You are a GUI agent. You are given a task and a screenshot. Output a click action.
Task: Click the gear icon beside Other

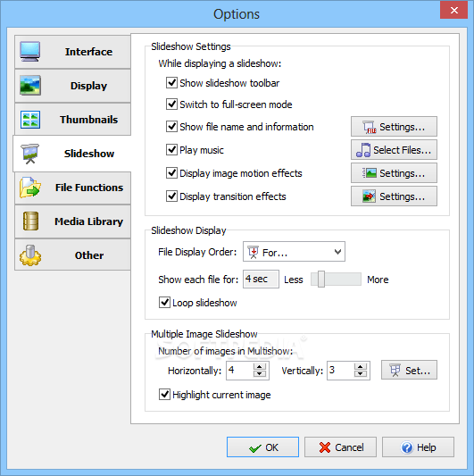(x=30, y=255)
